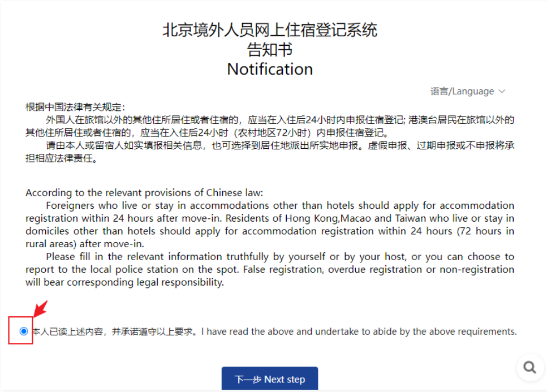The width and height of the screenshot is (547, 392).
Task: Click the paragraph starting 'Please fill in'
Action: pos(270,269)
